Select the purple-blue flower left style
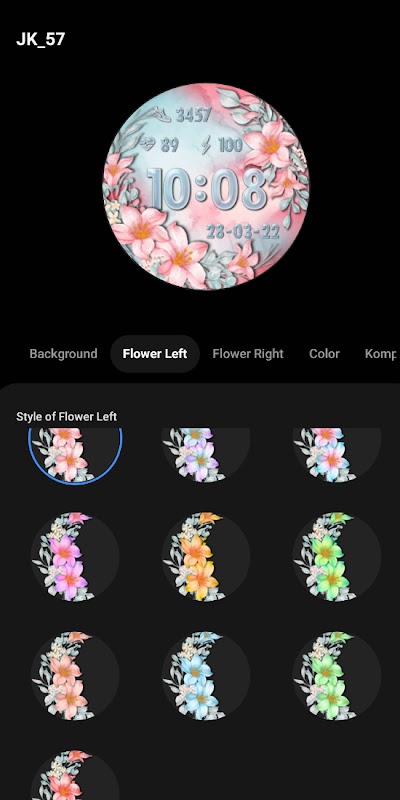This screenshot has width=400, height=800. coord(206,455)
